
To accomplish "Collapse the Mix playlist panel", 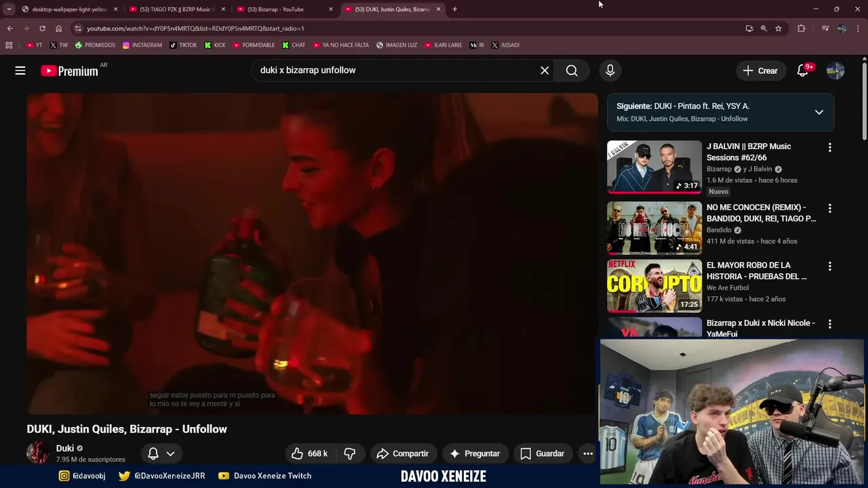I will [819, 113].
